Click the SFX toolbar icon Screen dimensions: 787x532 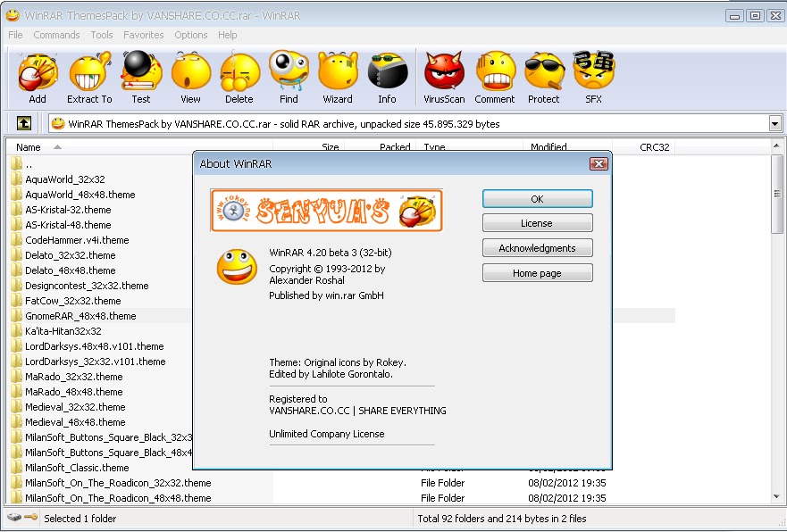(x=593, y=78)
